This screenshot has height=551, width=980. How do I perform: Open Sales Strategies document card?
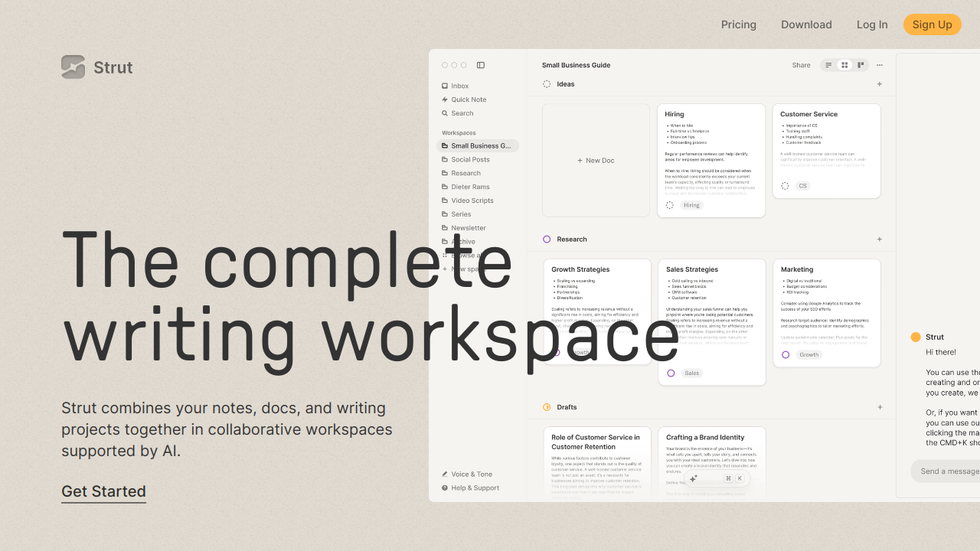click(712, 322)
